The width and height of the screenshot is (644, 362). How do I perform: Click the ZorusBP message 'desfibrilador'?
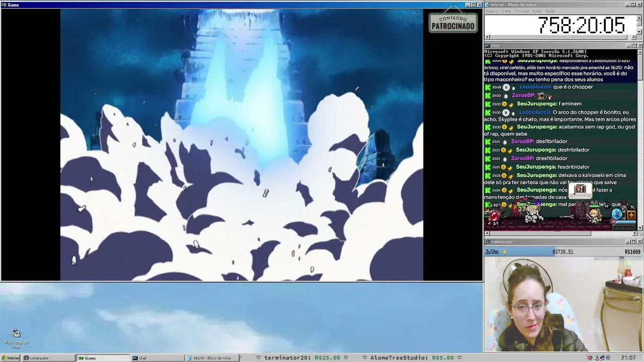coord(551,142)
